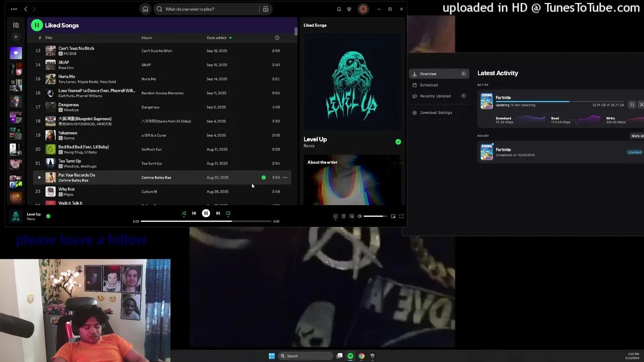Screen dimensions: 644x362
Task: Open more options for 'Put Your Records On'
Action: (x=285, y=177)
